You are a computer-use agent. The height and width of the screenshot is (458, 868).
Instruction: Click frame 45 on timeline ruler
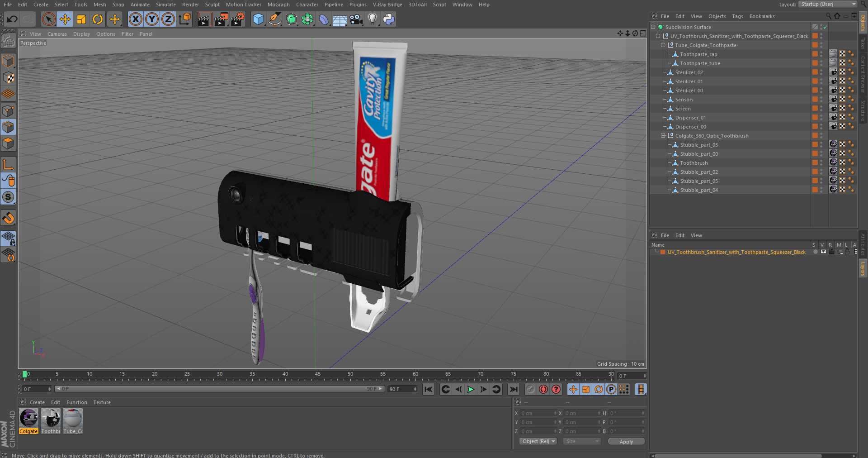coord(318,375)
